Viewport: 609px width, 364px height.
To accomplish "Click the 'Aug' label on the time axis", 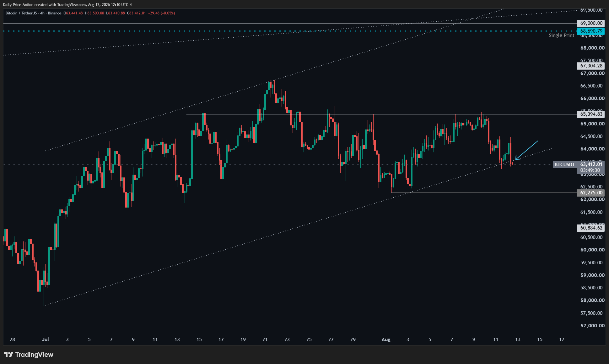I will (x=386, y=340).
